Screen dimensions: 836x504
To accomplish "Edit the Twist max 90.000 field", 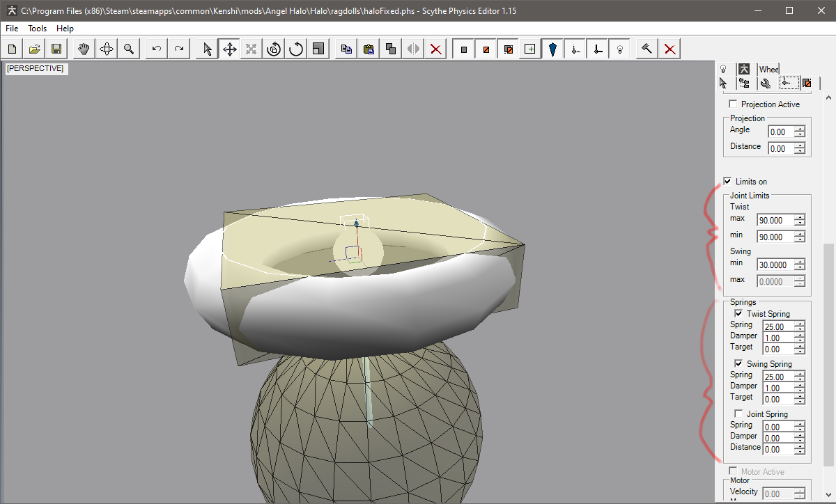I will coord(775,220).
